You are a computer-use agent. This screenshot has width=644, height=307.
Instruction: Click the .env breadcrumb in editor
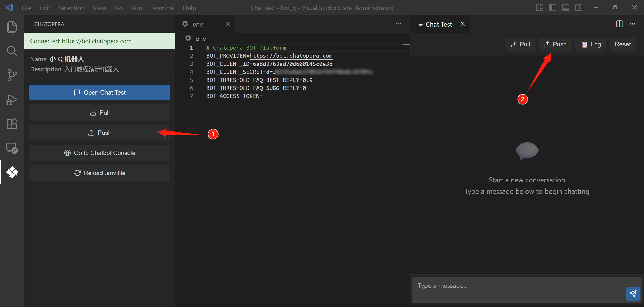click(195, 39)
